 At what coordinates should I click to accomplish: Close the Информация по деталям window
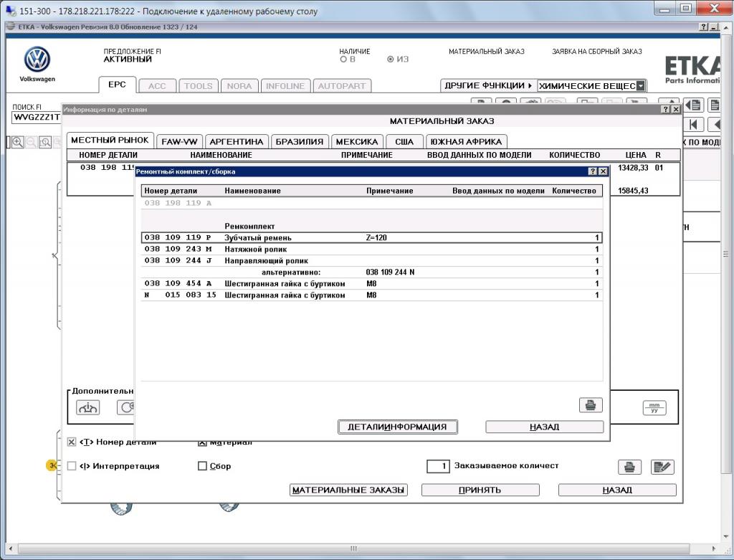[676, 109]
